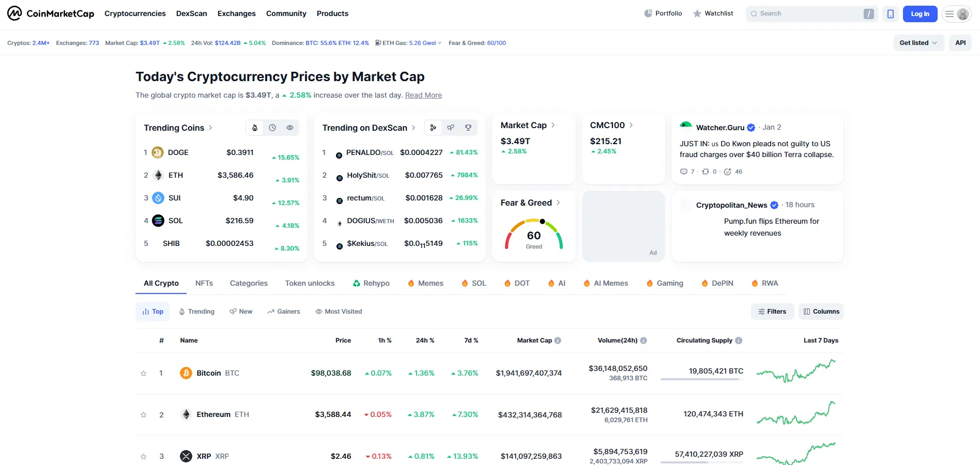Select the trophy icon in Trending on DexScan

(x=468, y=128)
